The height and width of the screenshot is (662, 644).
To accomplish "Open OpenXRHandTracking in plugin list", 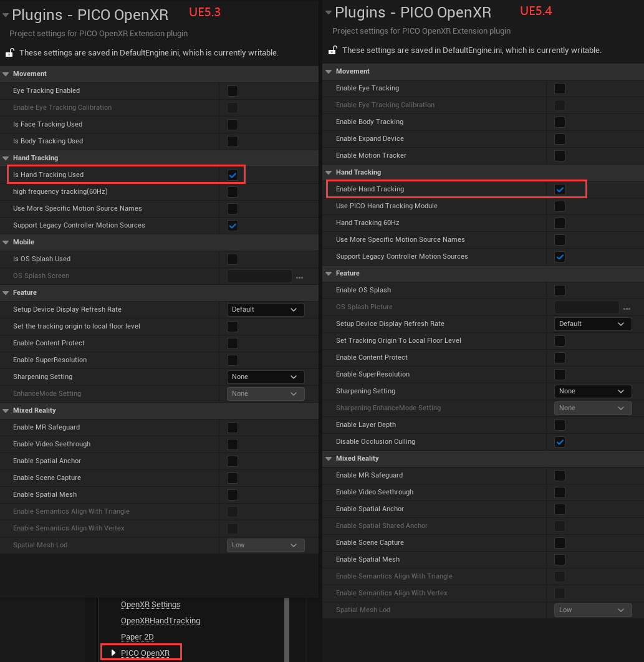I will click(x=160, y=621).
